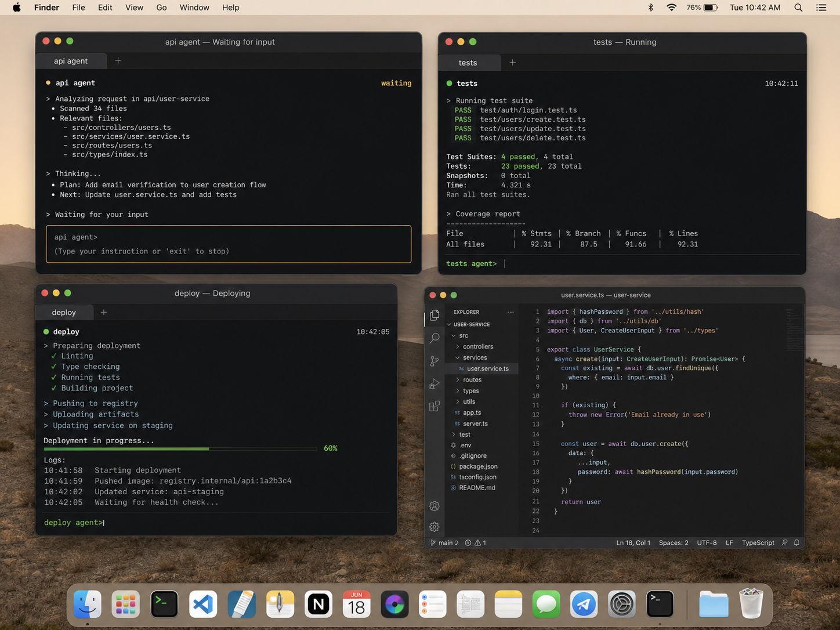The height and width of the screenshot is (630, 840).
Task: Collapse the src folder in Explorer
Action: [454, 336]
